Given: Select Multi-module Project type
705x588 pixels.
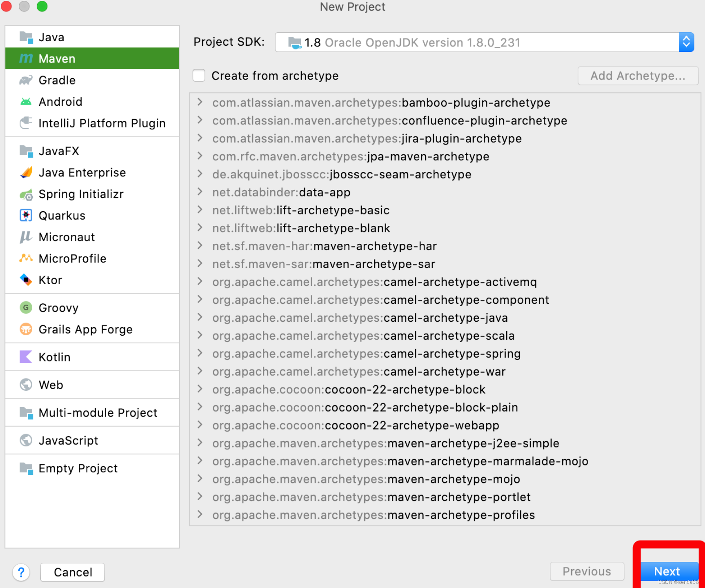Looking at the screenshot, I should point(92,413).
